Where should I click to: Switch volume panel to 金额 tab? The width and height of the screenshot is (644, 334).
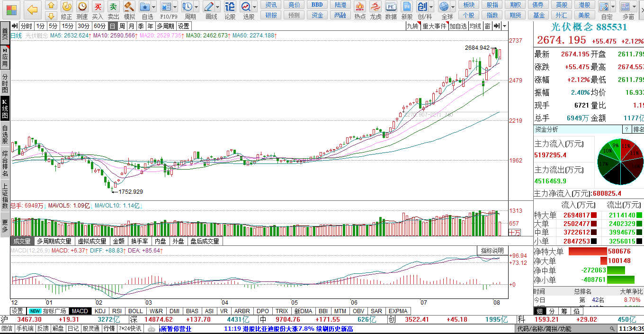pos(119,241)
